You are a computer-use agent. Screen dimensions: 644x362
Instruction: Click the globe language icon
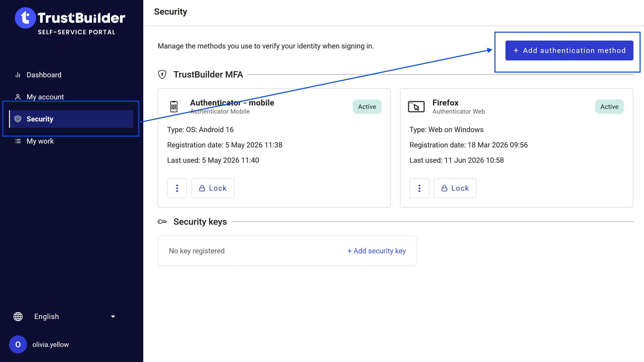18,316
